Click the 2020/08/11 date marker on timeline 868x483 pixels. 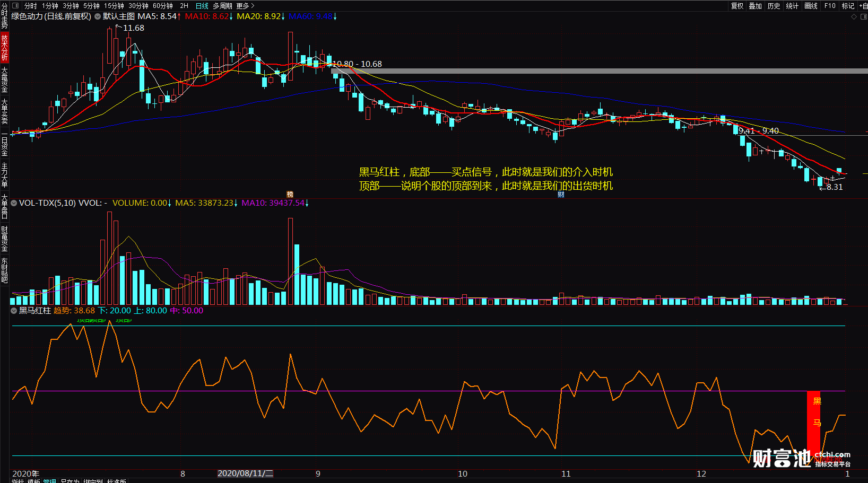(x=245, y=473)
